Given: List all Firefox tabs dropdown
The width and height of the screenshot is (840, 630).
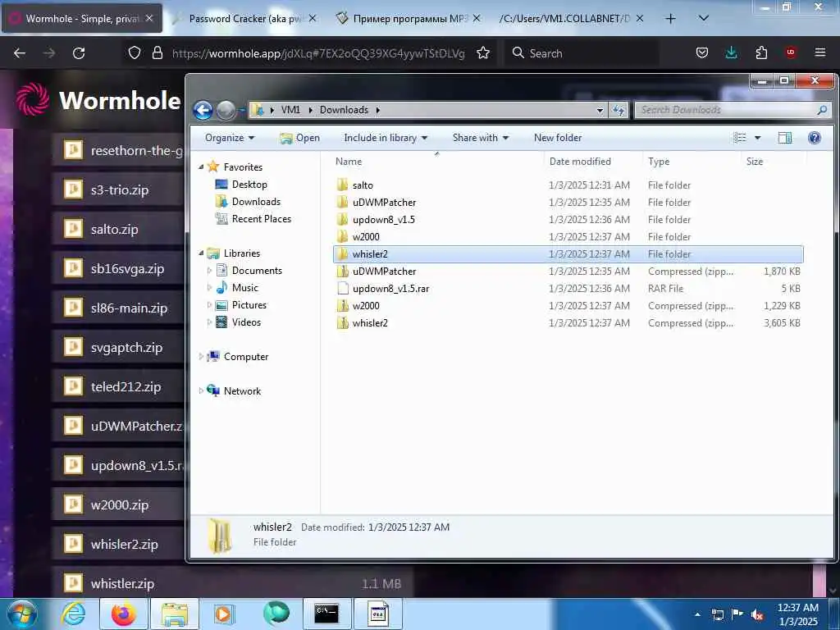Looking at the screenshot, I should click(704, 18).
